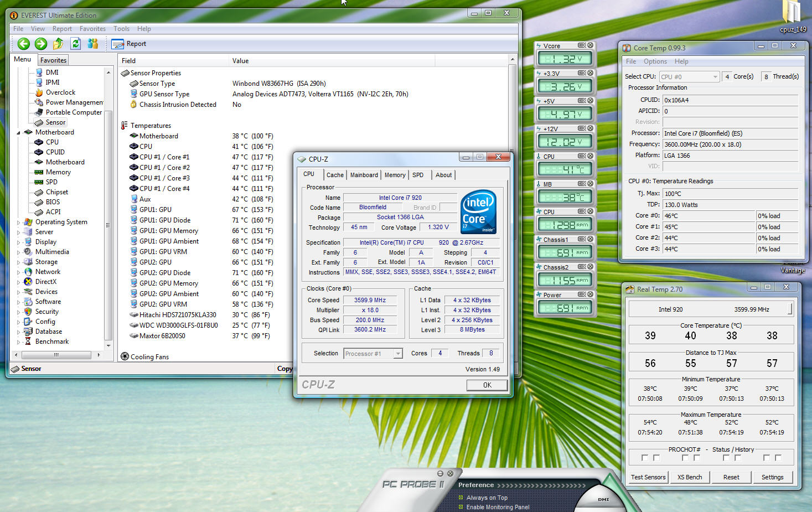Select the Overclock item in the tree
Viewport: 812px width, 512px height.
click(60, 92)
